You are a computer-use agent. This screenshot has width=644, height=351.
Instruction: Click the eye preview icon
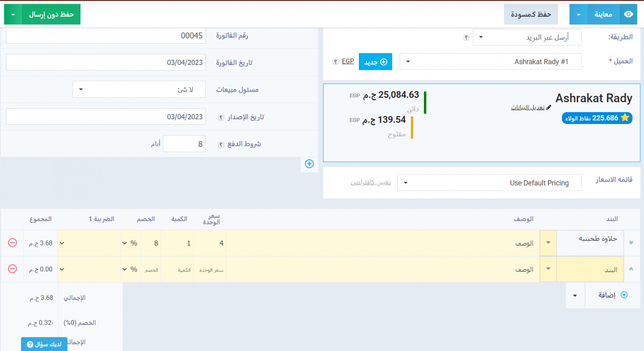click(628, 14)
